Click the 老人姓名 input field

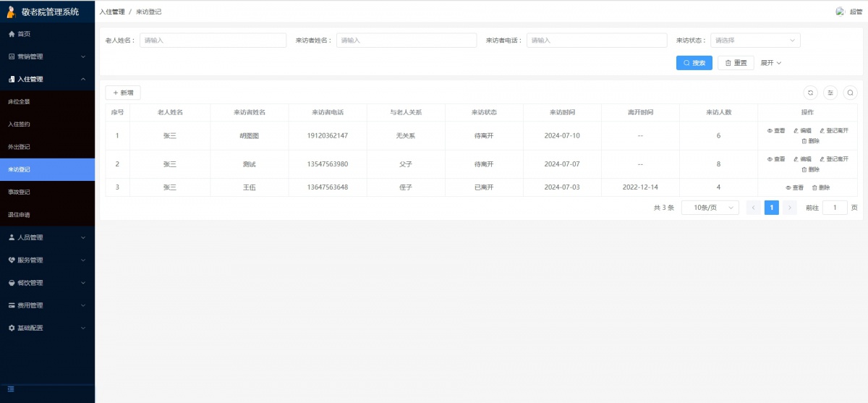(x=213, y=41)
